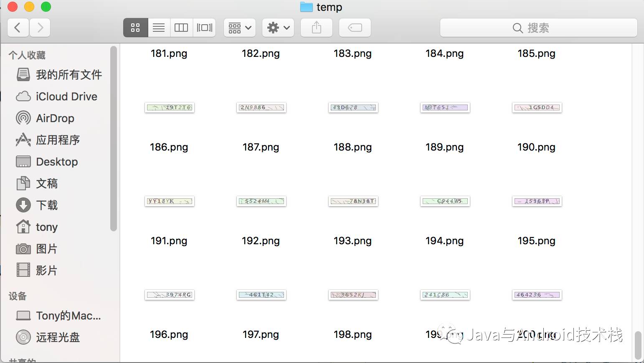The image size is (644, 363).
Task: Open the gear action menu
Action: (278, 28)
